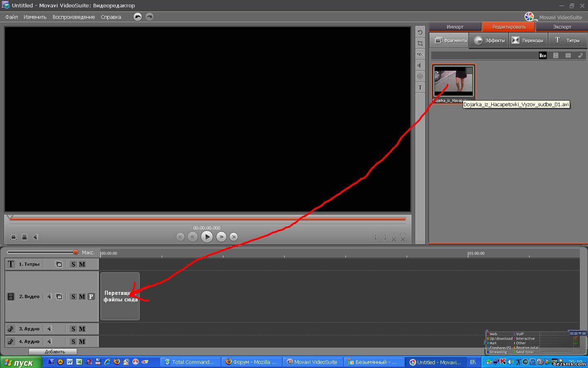
Task: Click the 01:00:00 mark on timeline ruler
Action: 477,254
